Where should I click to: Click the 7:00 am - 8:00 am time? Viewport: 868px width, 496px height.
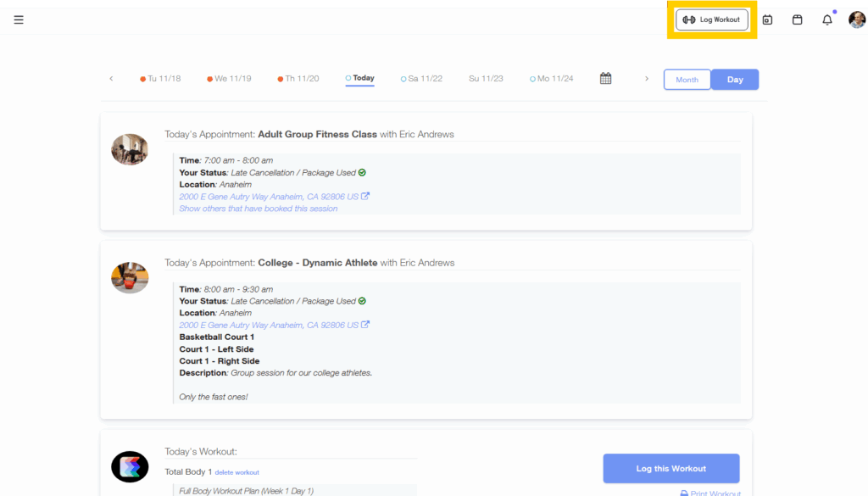tap(238, 160)
